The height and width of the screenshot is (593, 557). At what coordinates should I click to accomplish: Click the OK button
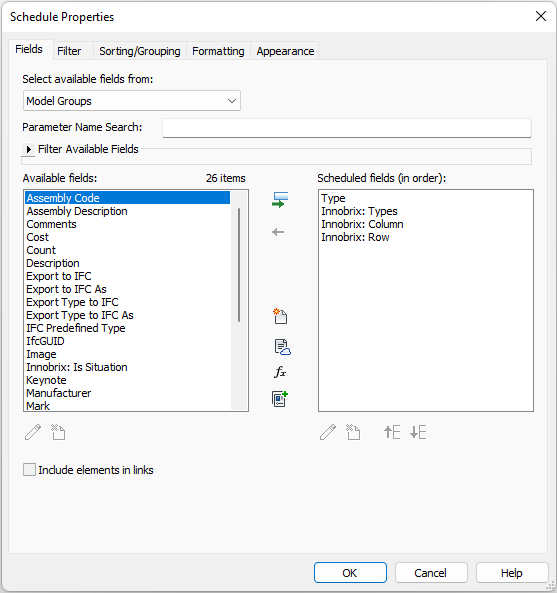coord(350,573)
